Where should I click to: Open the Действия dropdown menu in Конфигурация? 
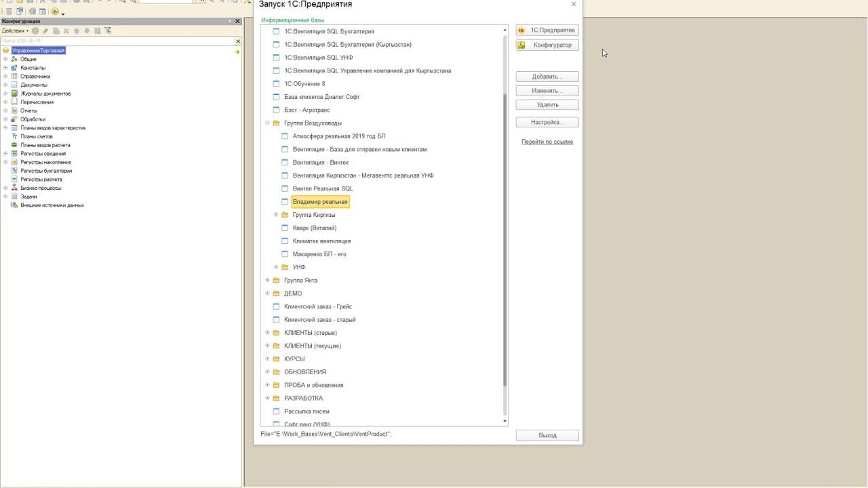click(15, 30)
